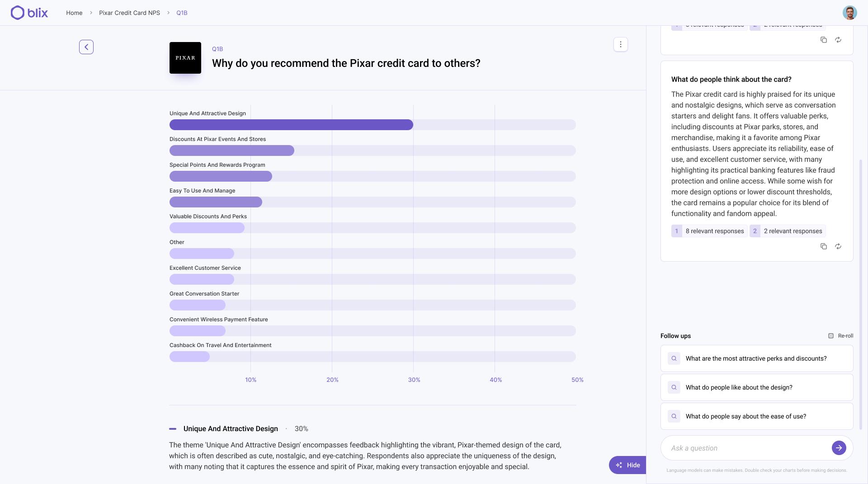The height and width of the screenshot is (484, 868).
Task: Open the user profile avatar
Action: point(849,13)
